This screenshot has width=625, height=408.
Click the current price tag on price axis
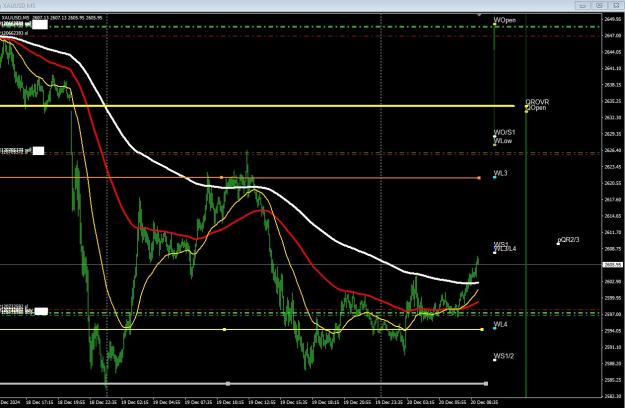613,265
